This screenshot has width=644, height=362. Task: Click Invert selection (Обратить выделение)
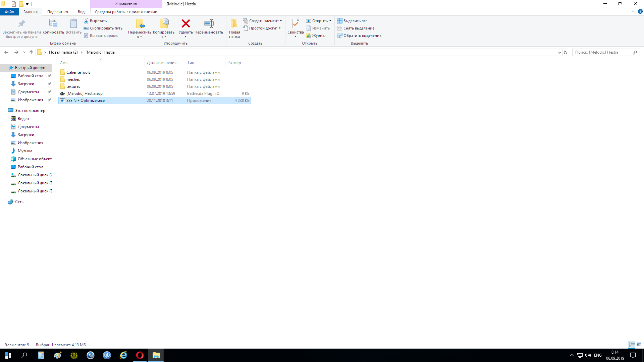(359, 36)
